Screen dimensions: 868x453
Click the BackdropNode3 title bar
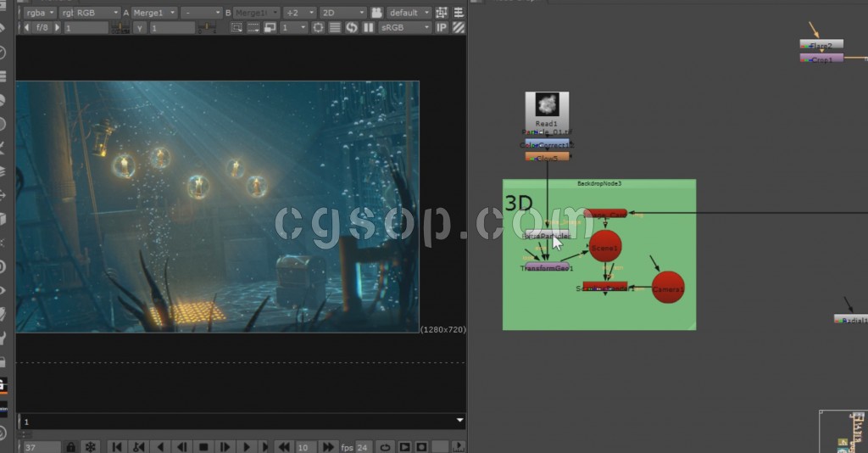point(599,183)
